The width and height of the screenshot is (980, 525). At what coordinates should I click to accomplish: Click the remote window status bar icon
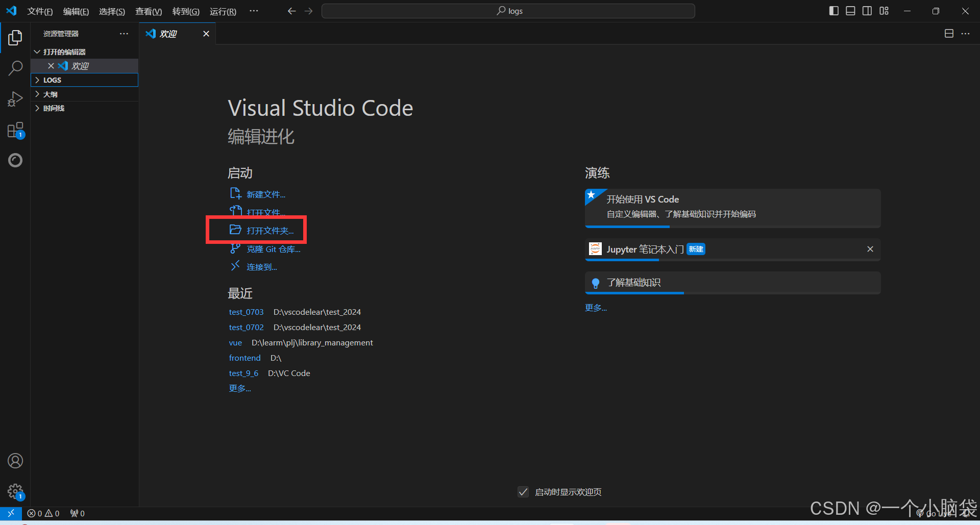pos(11,513)
